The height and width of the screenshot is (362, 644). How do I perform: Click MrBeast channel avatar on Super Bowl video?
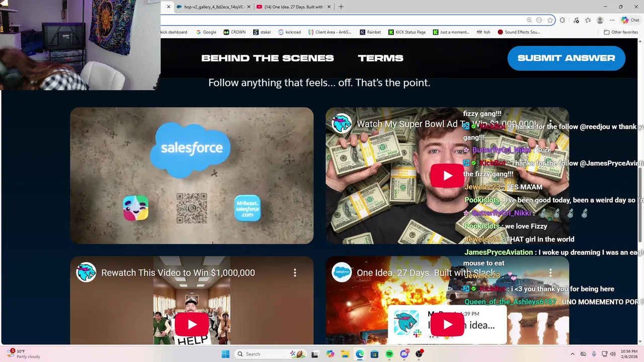[342, 124]
